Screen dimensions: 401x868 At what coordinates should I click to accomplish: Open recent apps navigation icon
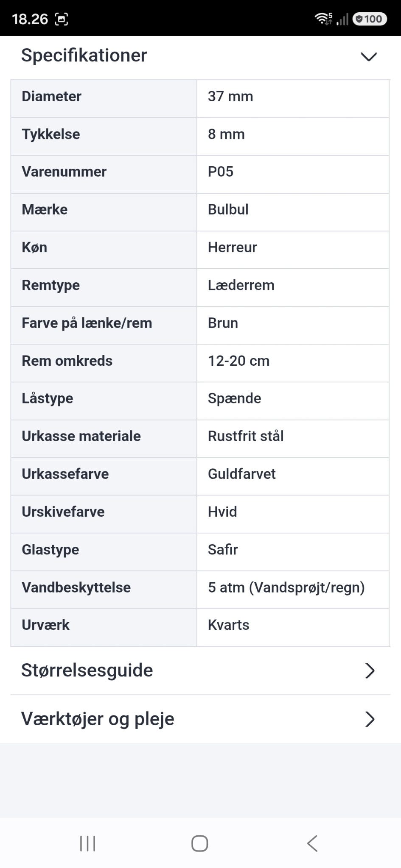87,843
